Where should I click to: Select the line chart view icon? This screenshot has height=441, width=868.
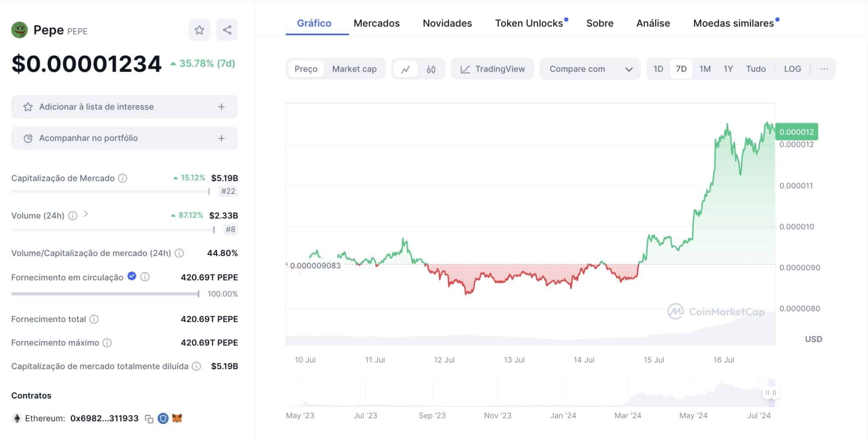point(406,69)
